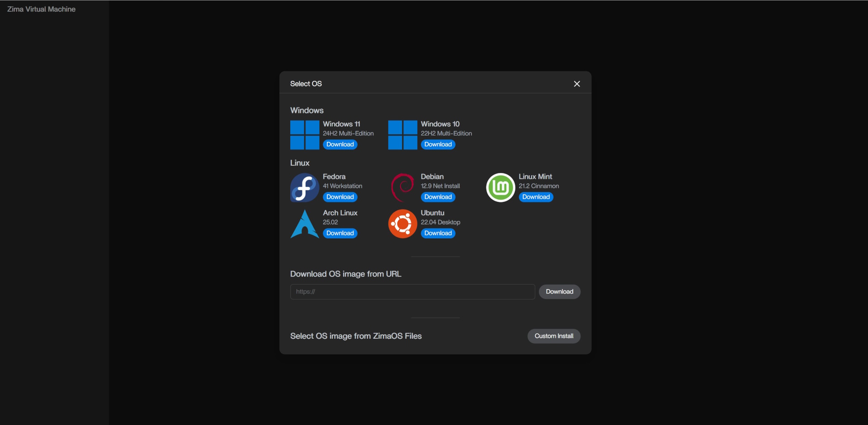868x425 pixels.
Task: Click the Windows 11 logo icon
Action: click(x=305, y=135)
